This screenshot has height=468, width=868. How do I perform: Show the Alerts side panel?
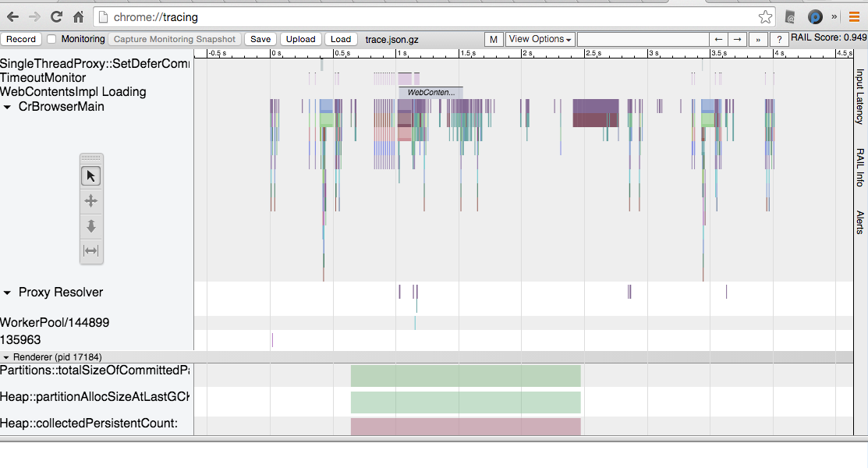(860, 222)
